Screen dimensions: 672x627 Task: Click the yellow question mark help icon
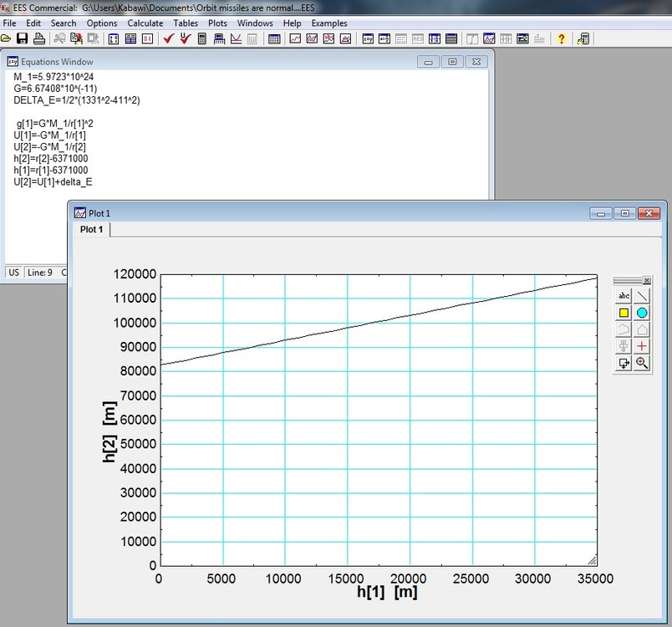click(562, 38)
